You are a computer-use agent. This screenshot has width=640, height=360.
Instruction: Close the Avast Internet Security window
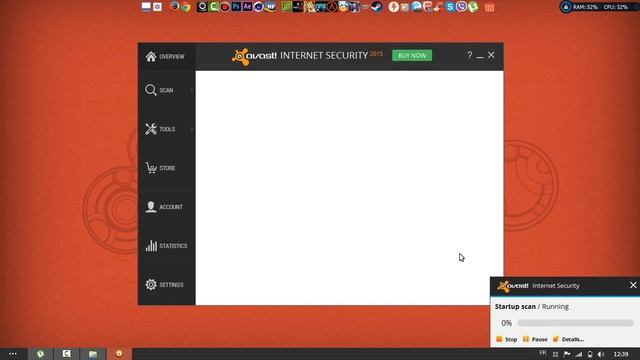pos(491,55)
